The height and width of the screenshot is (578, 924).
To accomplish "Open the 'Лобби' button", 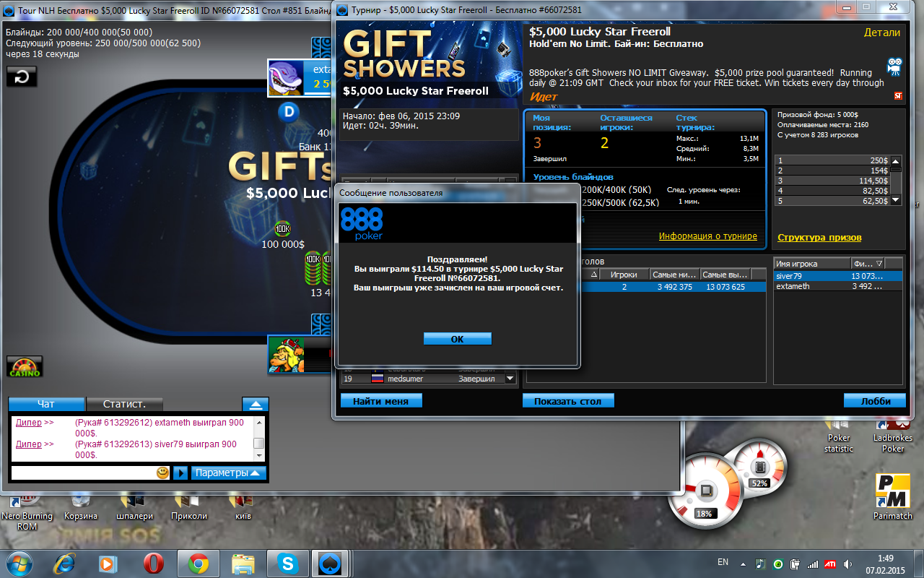I will [x=875, y=400].
